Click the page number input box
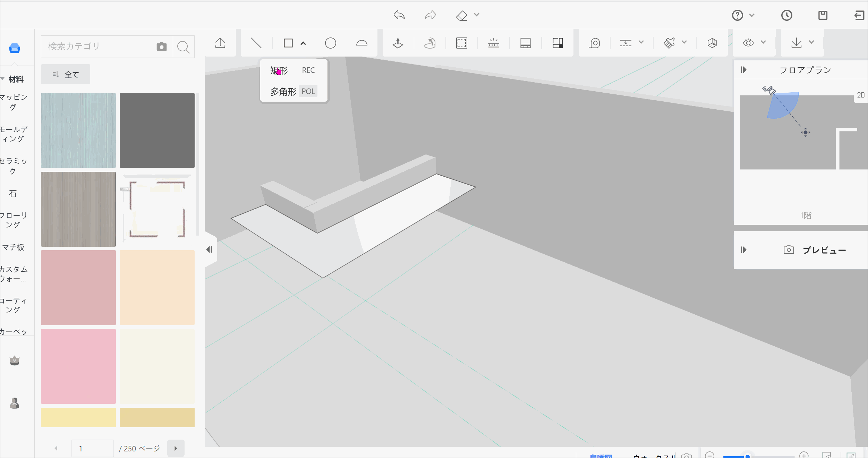868x458 pixels. click(x=92, y=448)
